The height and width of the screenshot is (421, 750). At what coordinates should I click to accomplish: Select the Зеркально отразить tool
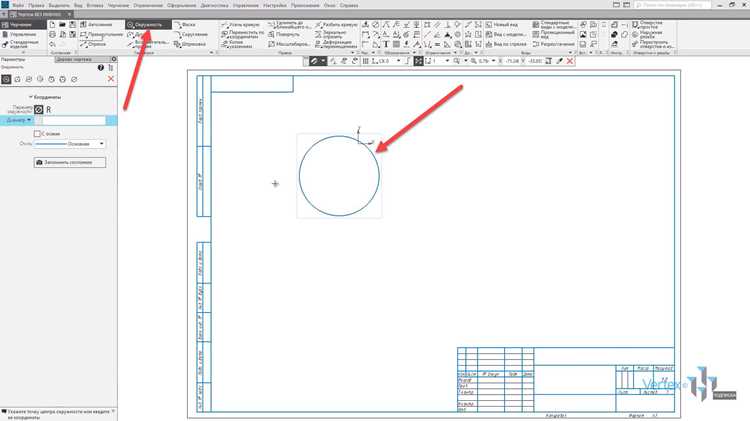(x=331, y=34)
